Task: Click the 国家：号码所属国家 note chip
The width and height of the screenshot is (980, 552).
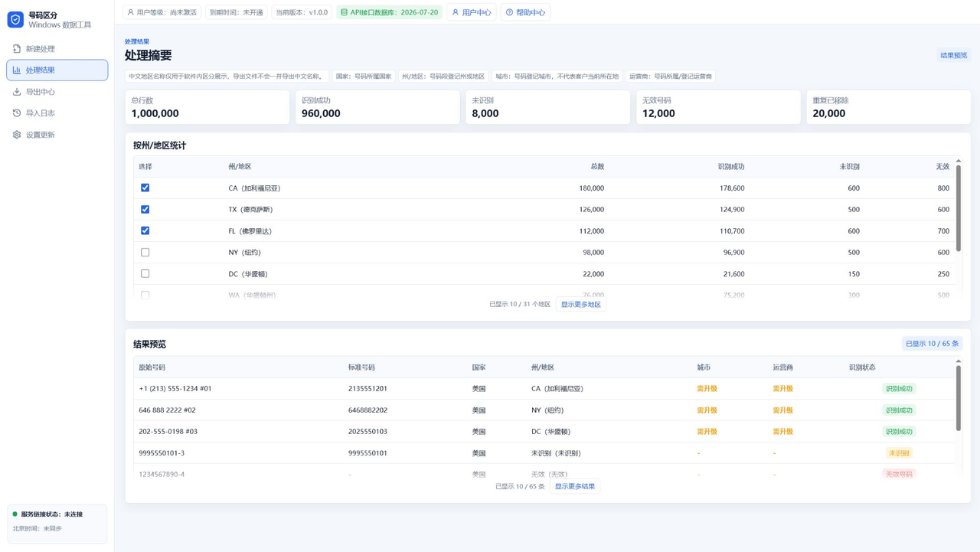Action: (x=364, y=77)
